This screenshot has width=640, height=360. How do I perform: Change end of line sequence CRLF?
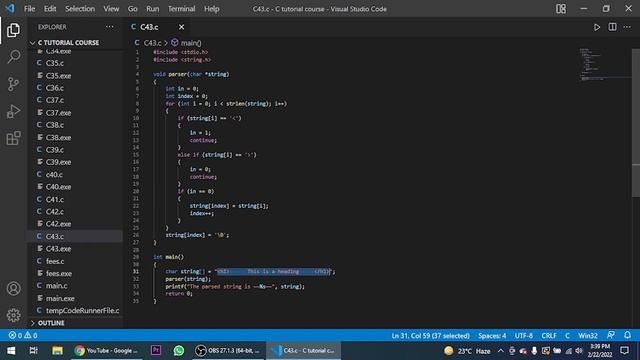pyautogui.click(x=549, y=336)
